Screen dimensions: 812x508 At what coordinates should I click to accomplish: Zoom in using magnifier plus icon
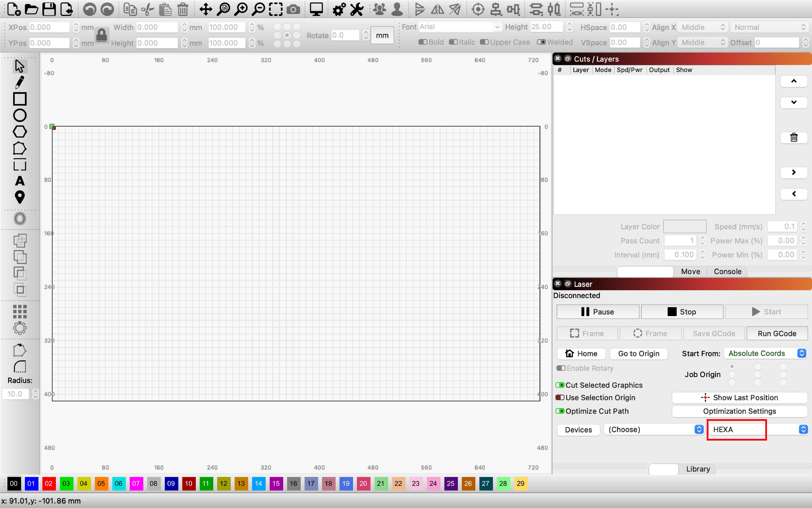click(241, 9)
